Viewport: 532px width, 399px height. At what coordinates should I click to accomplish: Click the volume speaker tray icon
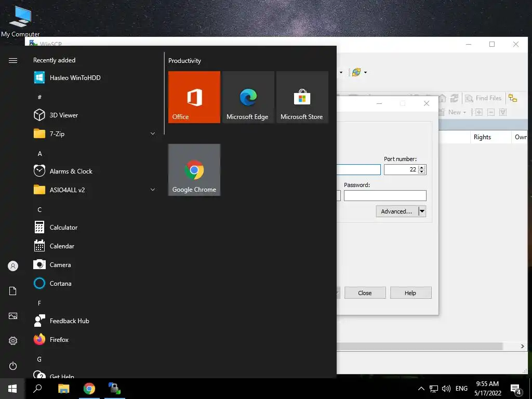tap(446, 389)
